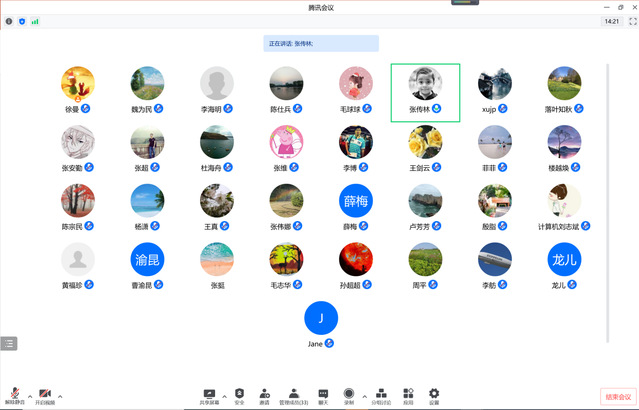Toggle the camera video on

[x=46, y=395]
